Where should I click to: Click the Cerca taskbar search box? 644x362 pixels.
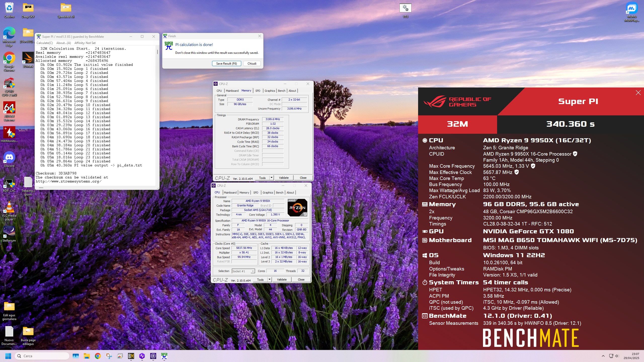[x=42, y=356]
